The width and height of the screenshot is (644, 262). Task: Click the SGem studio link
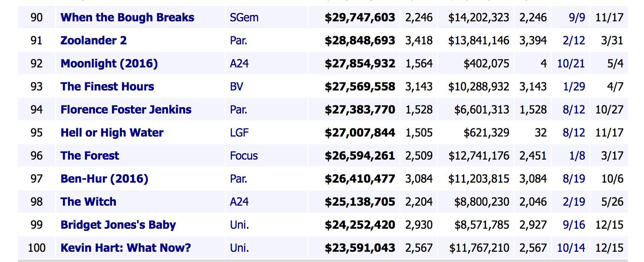tap(244, 17)
